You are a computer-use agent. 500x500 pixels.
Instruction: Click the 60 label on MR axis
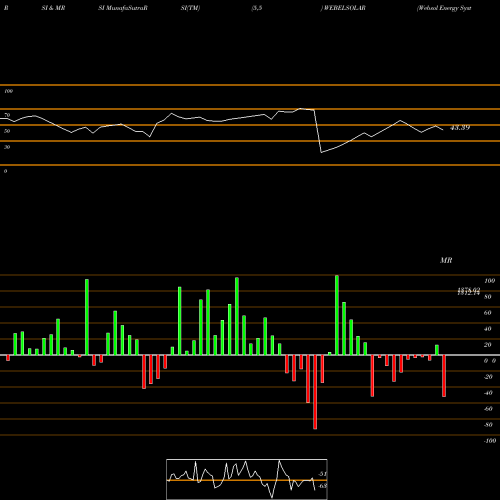tap(488, 313)
